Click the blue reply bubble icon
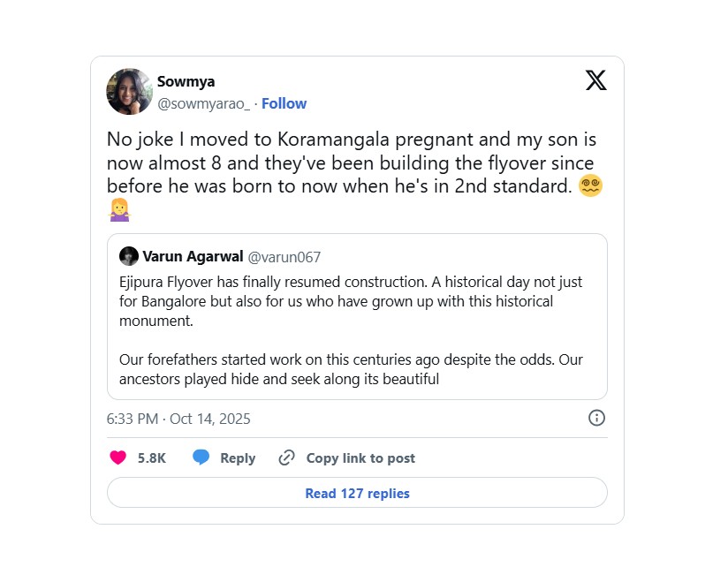The height and width of the screenshot is (567, 728). coord(201,457)
